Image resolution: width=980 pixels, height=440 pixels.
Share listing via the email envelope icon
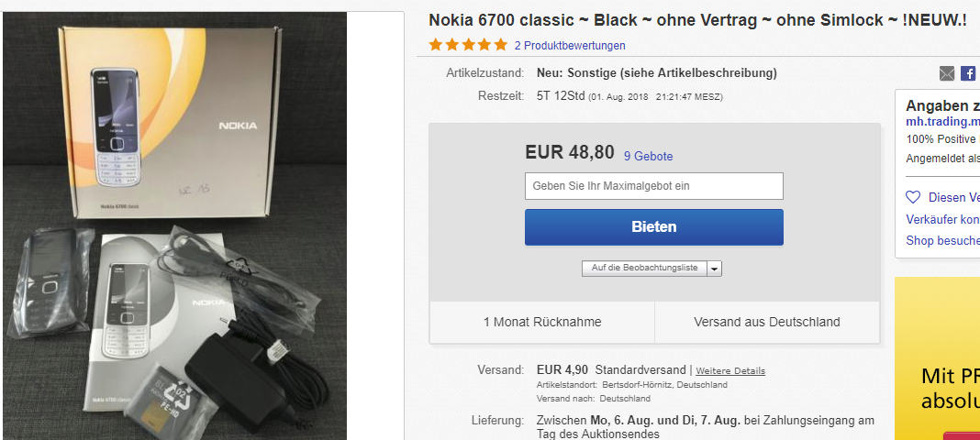(x=947, y=73)
